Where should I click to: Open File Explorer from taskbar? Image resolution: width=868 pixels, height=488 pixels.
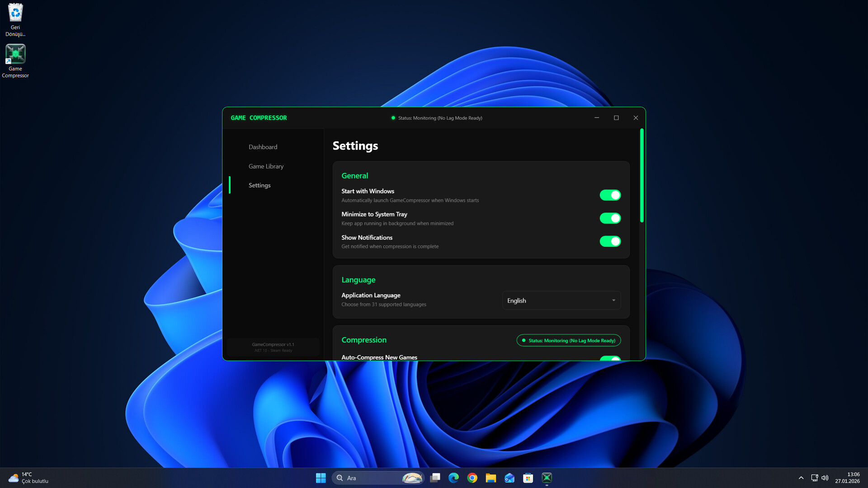point(491,478)
